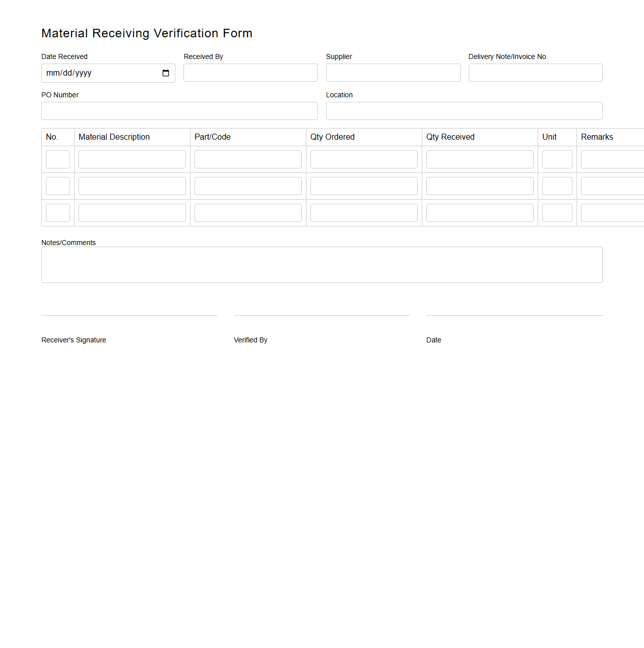Click the first row No. box

coord(57,159)
